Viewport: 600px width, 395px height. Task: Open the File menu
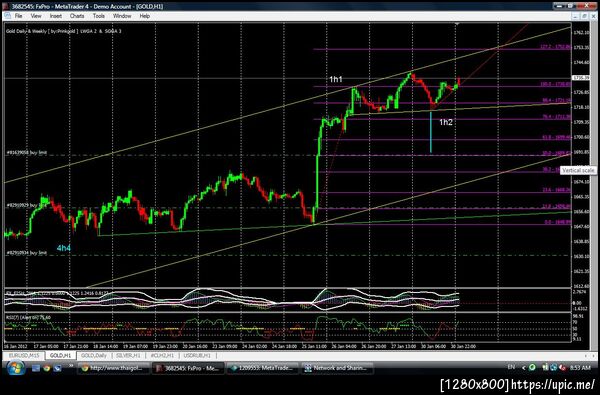(x=18, y=16)
